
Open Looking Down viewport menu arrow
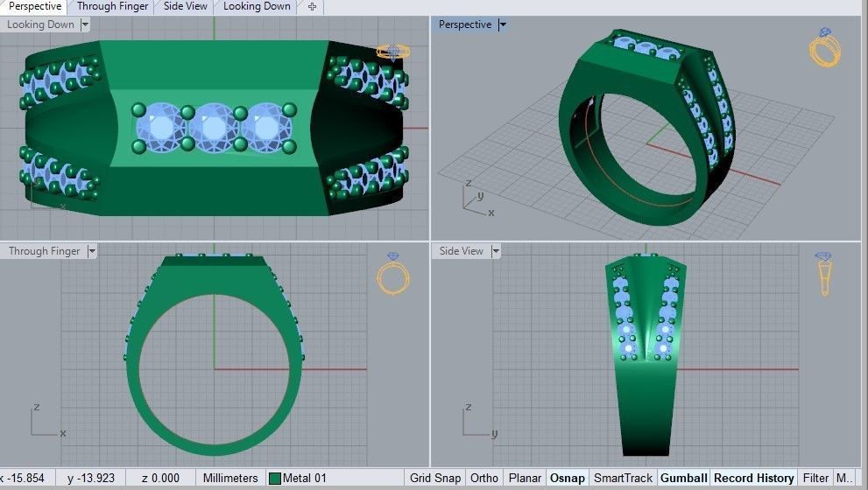pyautogui.click(x=85, y=24)
